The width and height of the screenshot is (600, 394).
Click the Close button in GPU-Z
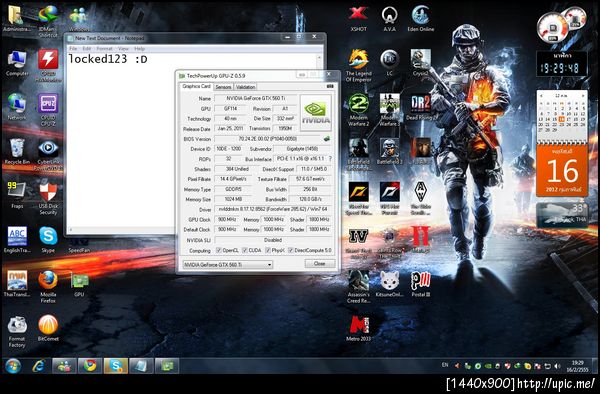(320, 264)
